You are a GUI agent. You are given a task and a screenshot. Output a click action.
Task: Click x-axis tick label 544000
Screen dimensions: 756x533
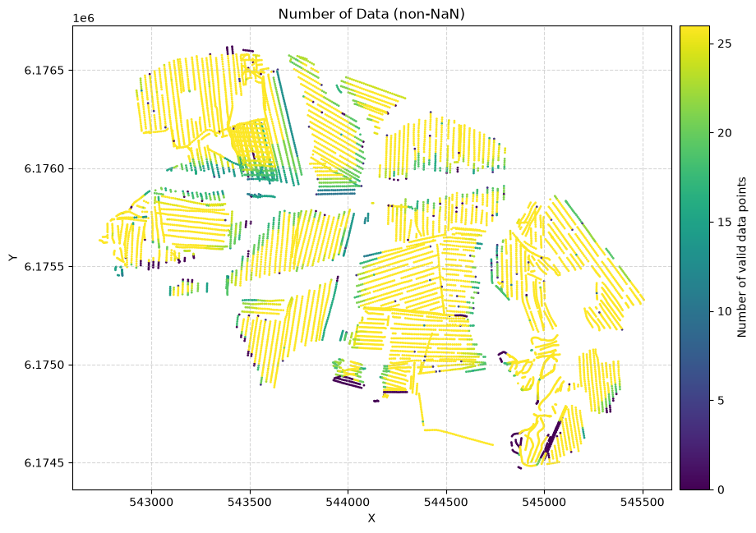click(x=348, y=502)
